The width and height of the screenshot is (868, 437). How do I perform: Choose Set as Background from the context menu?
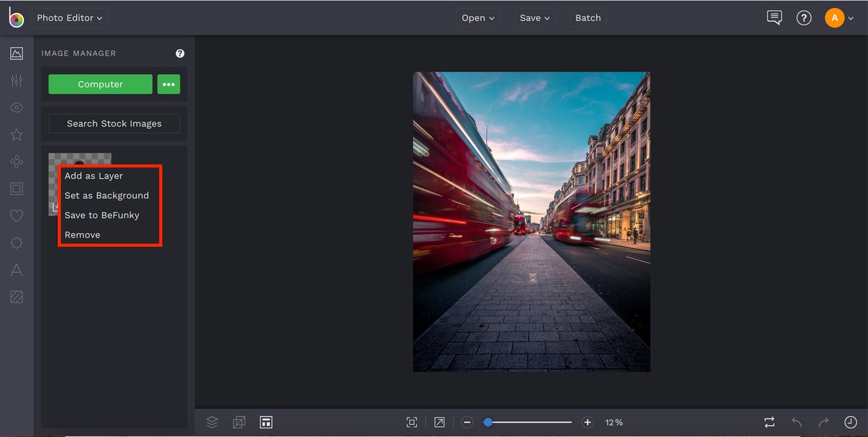tap(106, 195)
